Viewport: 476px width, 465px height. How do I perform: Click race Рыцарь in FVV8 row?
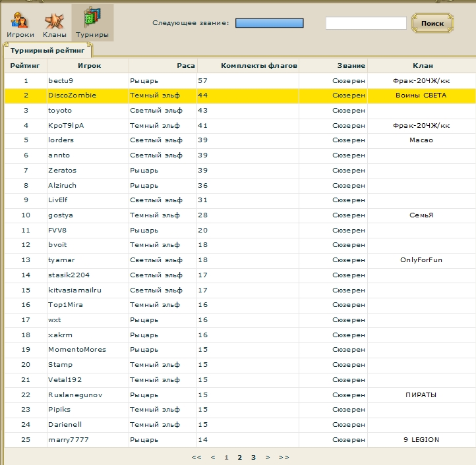click(x=144, y=231)
